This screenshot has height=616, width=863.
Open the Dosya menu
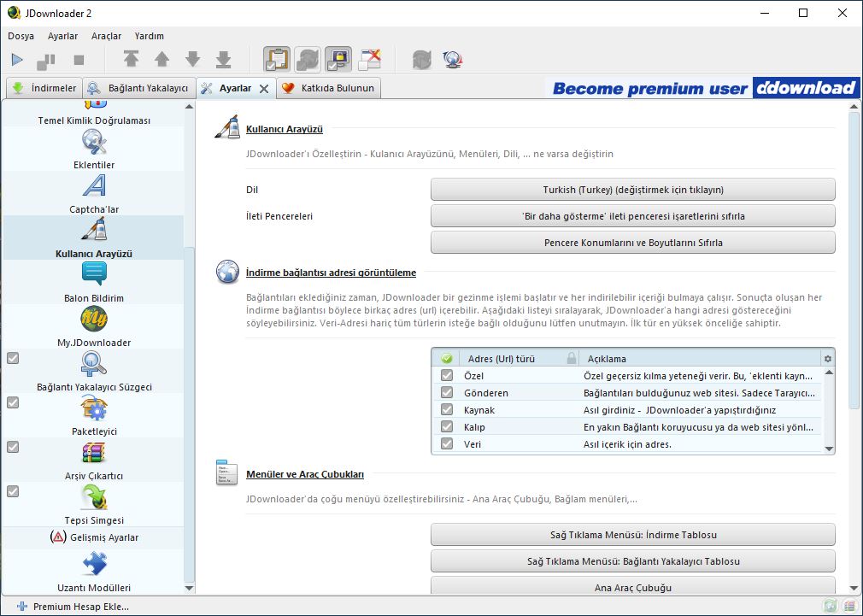pyautogui.click(x=21, y=36)
